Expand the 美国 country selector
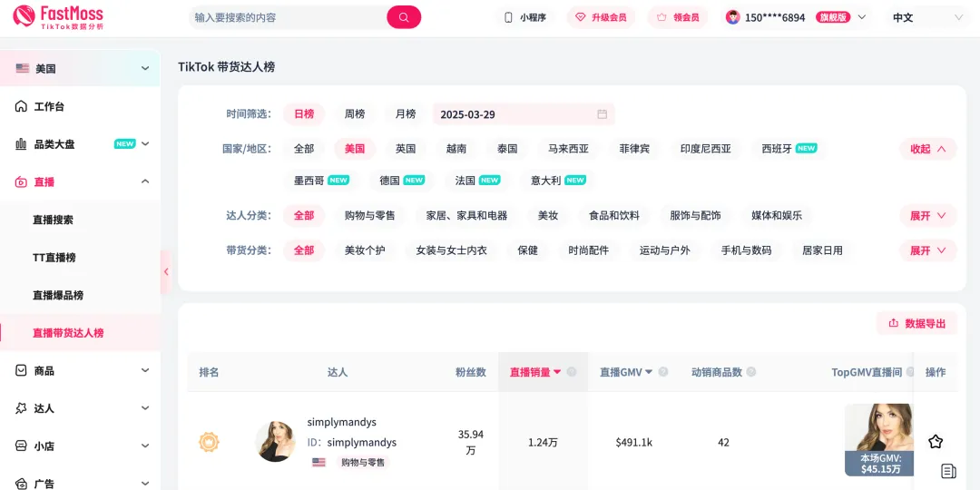Image resolution: width=980 pixels, height=490 pixels. tap(80, 68)
